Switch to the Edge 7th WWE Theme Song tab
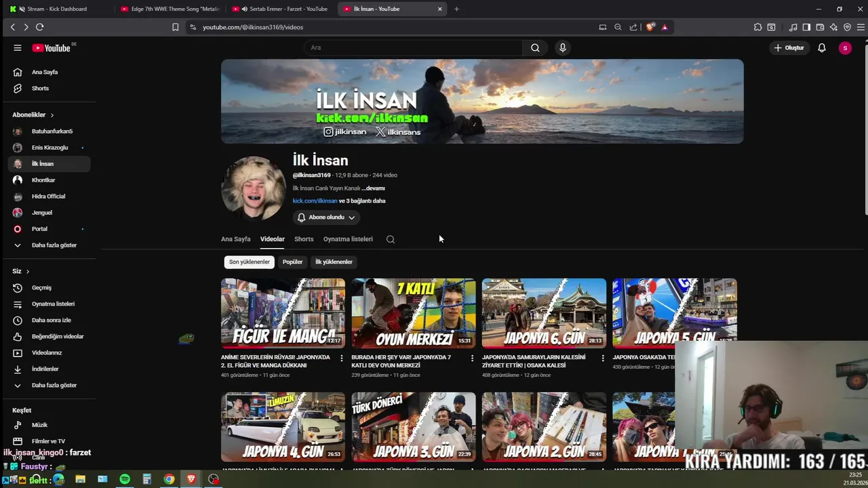868x488 pixels. [x=170, y=9]
